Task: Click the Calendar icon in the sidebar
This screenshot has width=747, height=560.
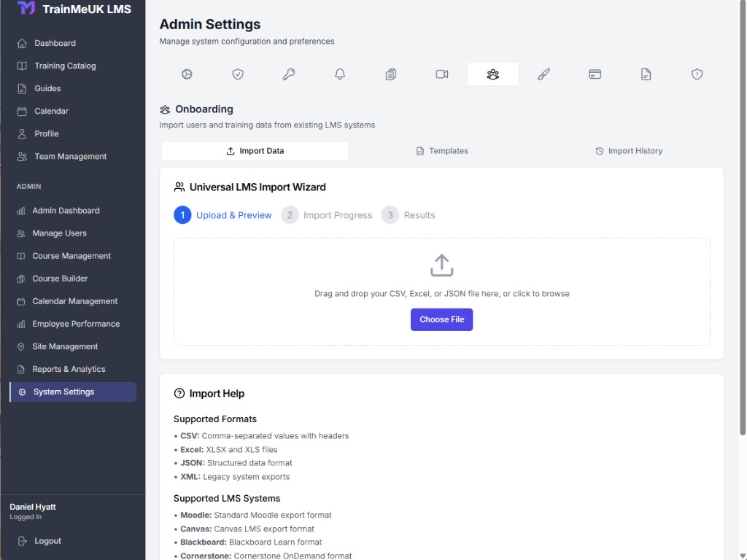Action: click(22, 112)
